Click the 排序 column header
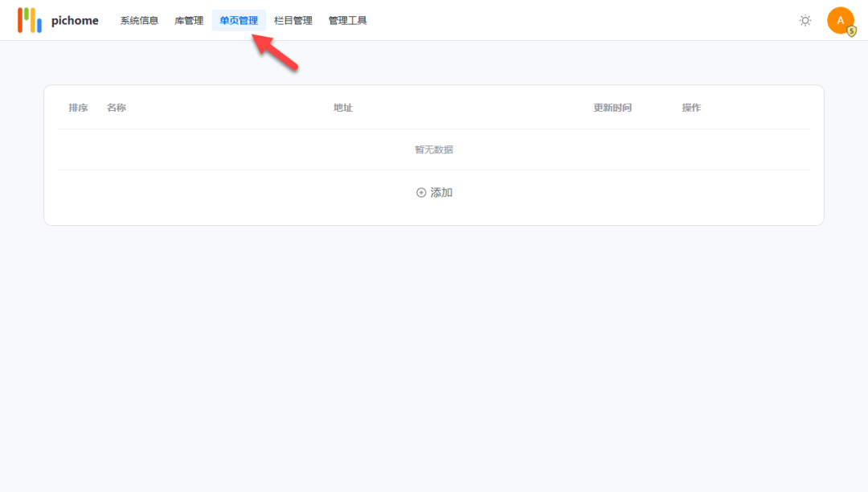Image resolution: width=868 pixels, height=492 pixels. tap(78, 107)
